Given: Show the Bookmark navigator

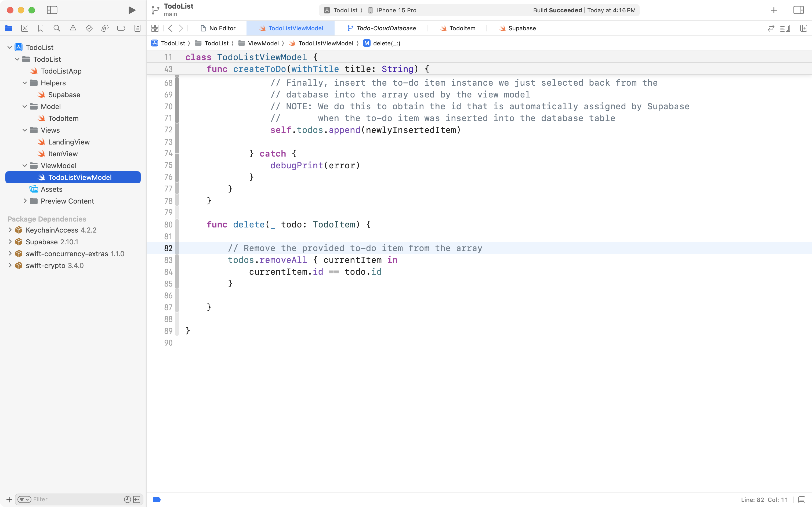Looking at the screenshot, I should 41,28.
